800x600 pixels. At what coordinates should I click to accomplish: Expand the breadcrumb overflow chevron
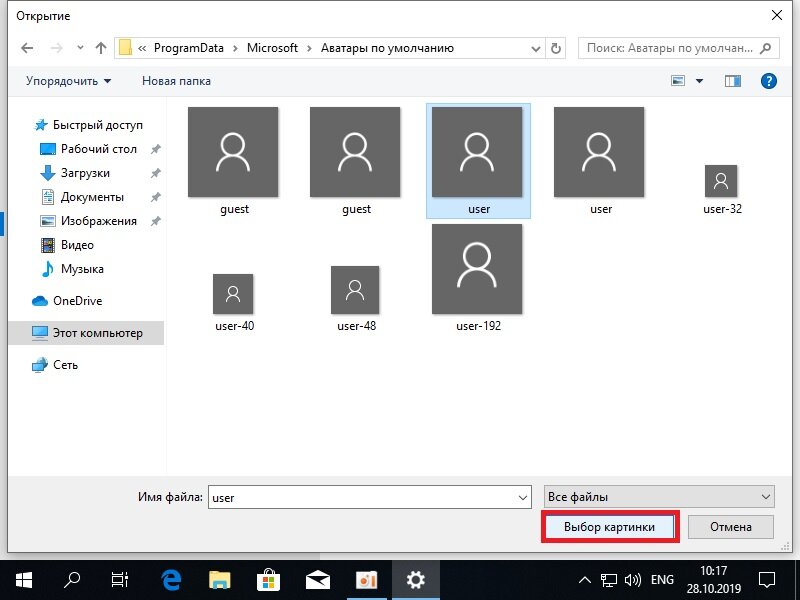tap(140, 47)
